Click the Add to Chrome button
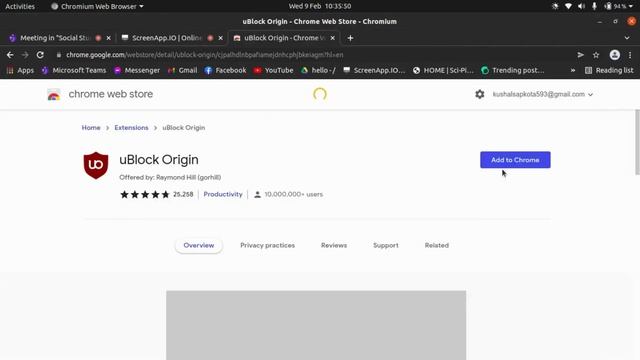640x360 pixels. click(x=515, y=160)
